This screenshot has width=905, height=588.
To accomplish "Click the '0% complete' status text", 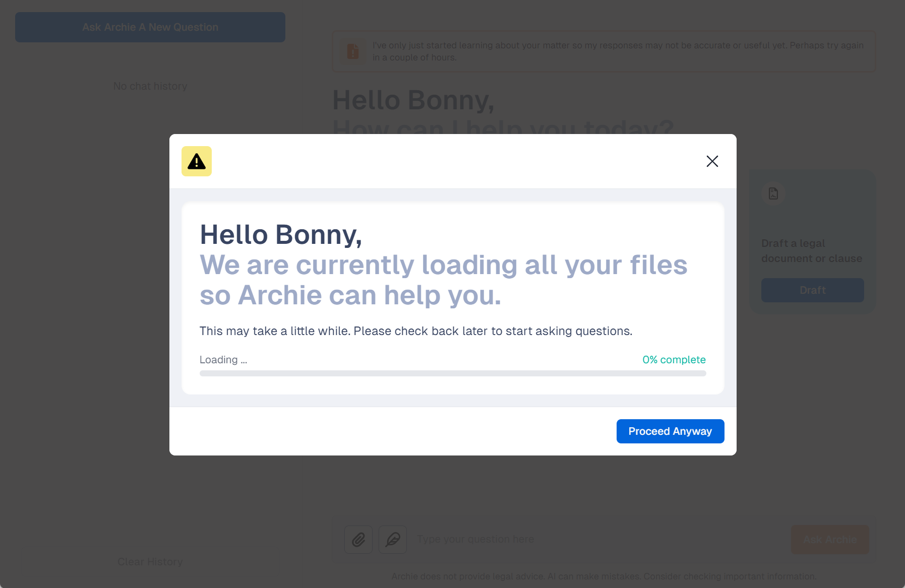I will pyautogui.click(x=674, y=360).
